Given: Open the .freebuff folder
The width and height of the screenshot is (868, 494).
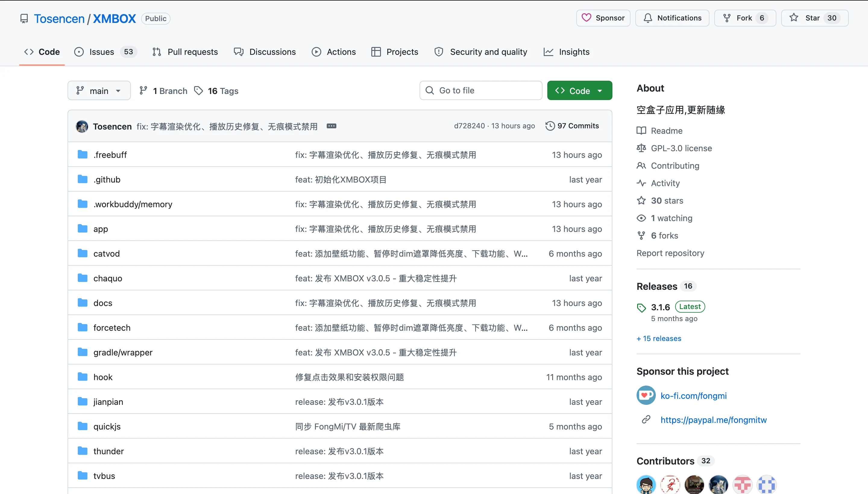Looking at the screenshot, I should tap(110, 155).
